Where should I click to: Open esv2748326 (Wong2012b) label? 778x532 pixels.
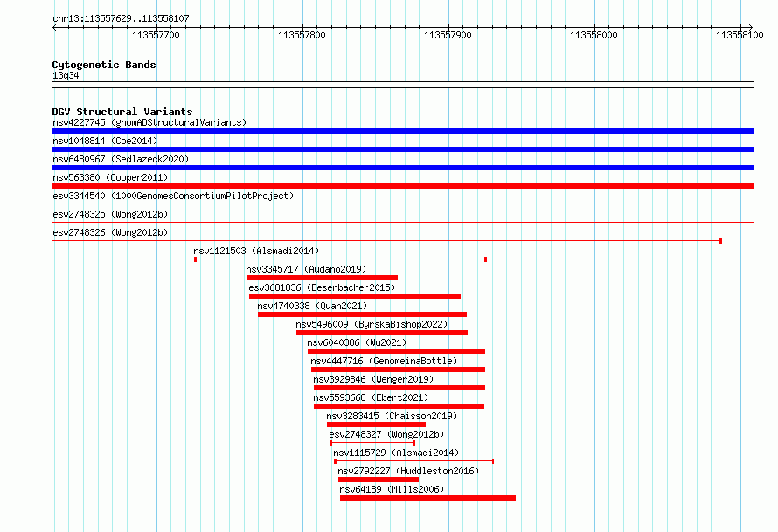coord(110,232)
